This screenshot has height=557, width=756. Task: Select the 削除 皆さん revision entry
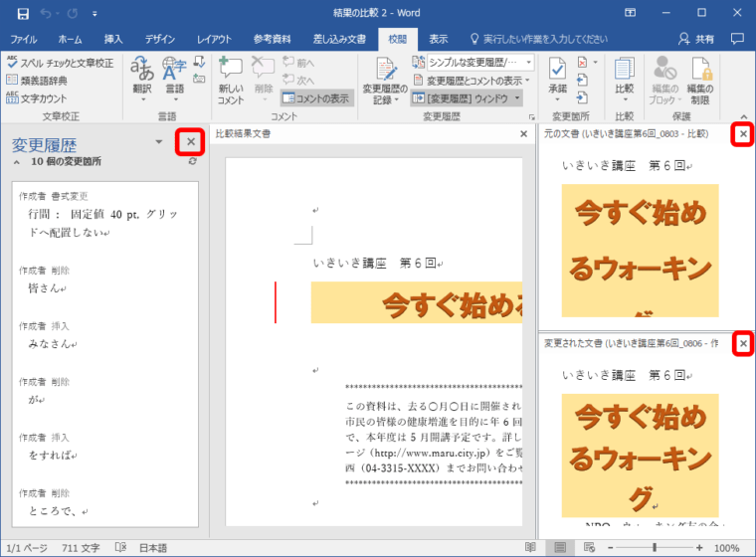[105, 279]
